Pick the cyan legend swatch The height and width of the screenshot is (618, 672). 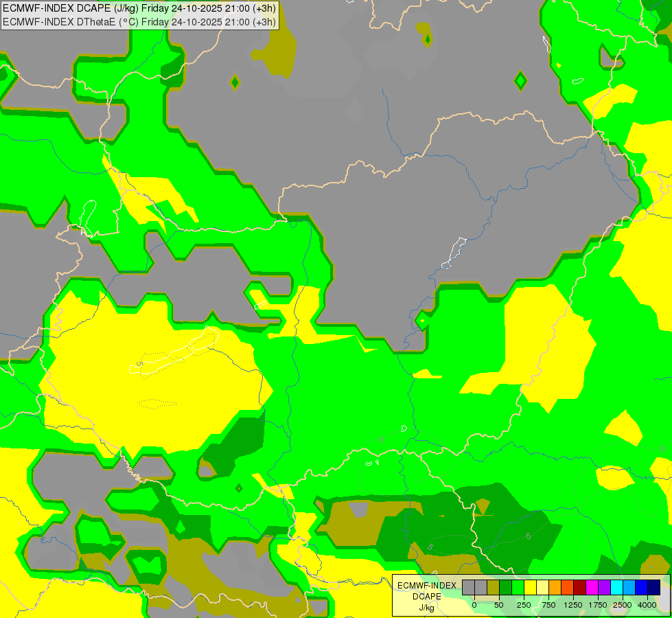pyautogui.click(x=616, y=588)
